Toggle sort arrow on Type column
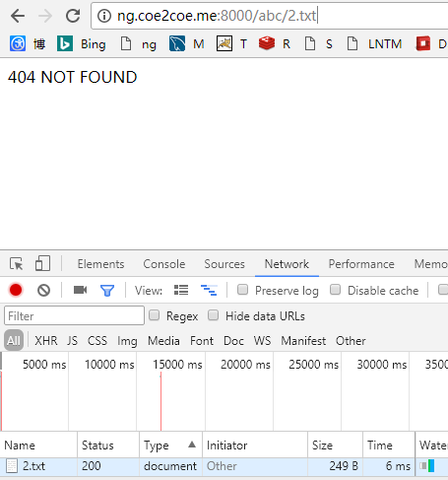The height and width of the screenshot is (480, 448). (x=192, y=445)
